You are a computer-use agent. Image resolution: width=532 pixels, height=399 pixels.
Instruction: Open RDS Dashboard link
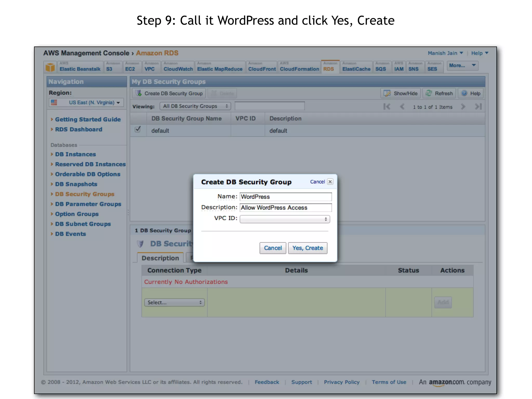[78, 129]
